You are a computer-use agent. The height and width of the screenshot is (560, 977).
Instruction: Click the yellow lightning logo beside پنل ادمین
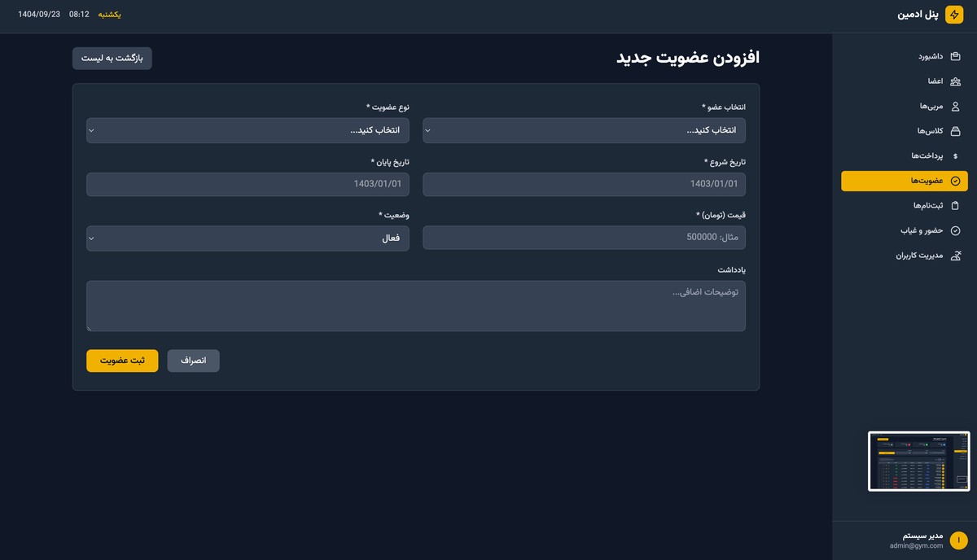pyautogui.click(x=955, y=15)
